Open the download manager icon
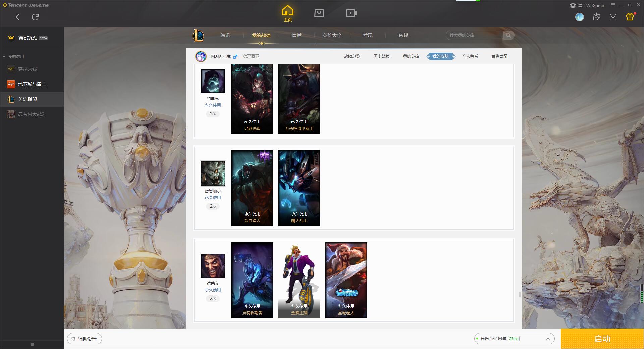This screenshot has height=349, width=644. (613, 17)
